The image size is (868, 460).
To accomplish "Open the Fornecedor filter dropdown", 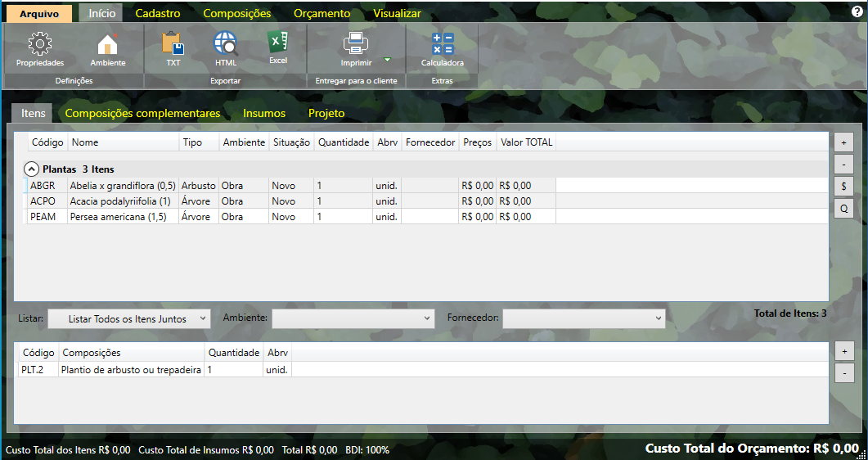I will (583, 318).
